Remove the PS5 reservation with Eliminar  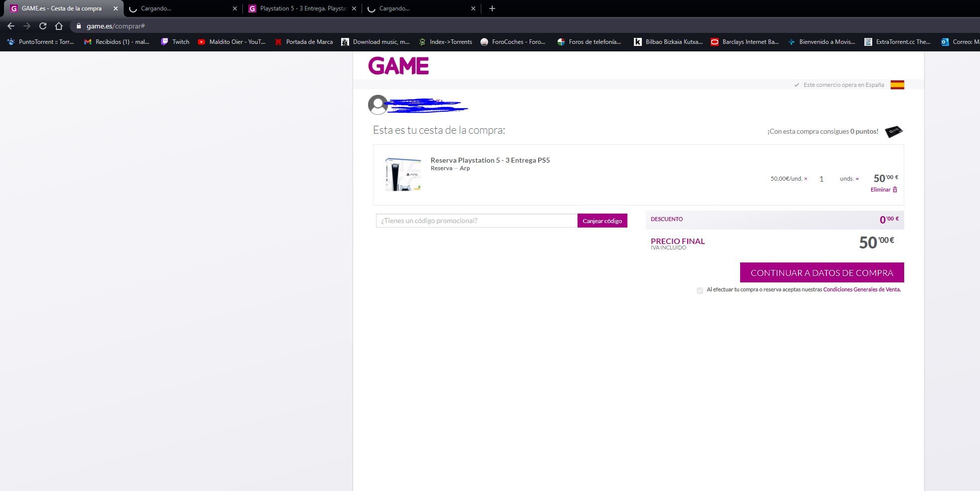click(884, 190)
